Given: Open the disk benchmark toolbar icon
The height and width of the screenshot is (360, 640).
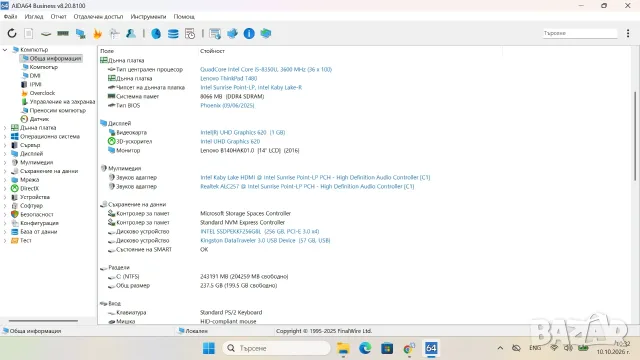Looking at the screenshot, I should [46, 33].
